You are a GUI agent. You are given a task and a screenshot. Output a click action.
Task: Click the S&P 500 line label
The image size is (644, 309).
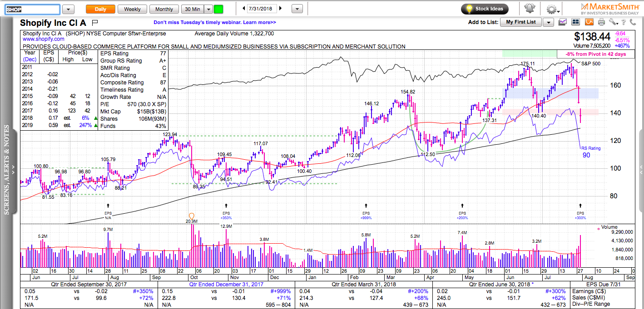[590, 63]
